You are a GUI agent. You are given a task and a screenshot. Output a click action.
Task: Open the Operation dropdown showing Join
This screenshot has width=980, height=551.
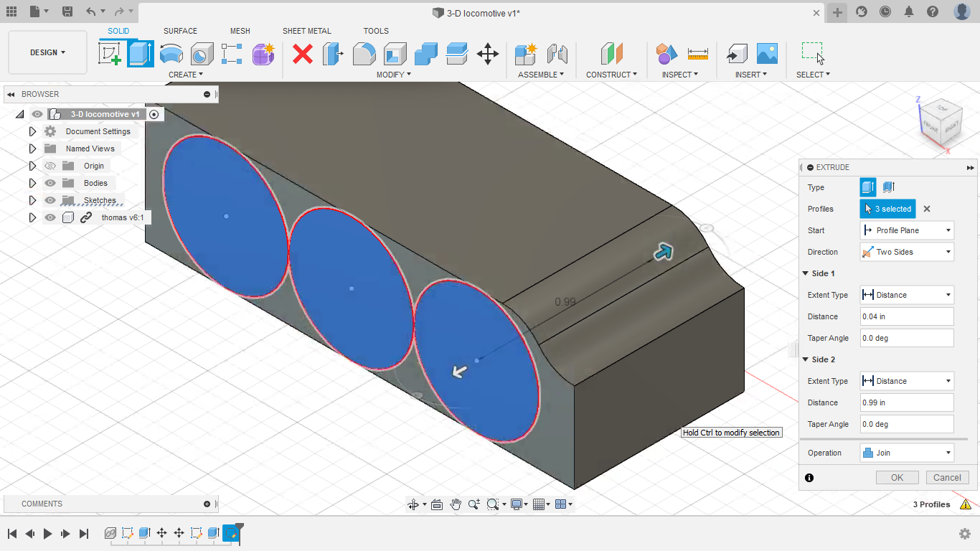pos(907,453)
